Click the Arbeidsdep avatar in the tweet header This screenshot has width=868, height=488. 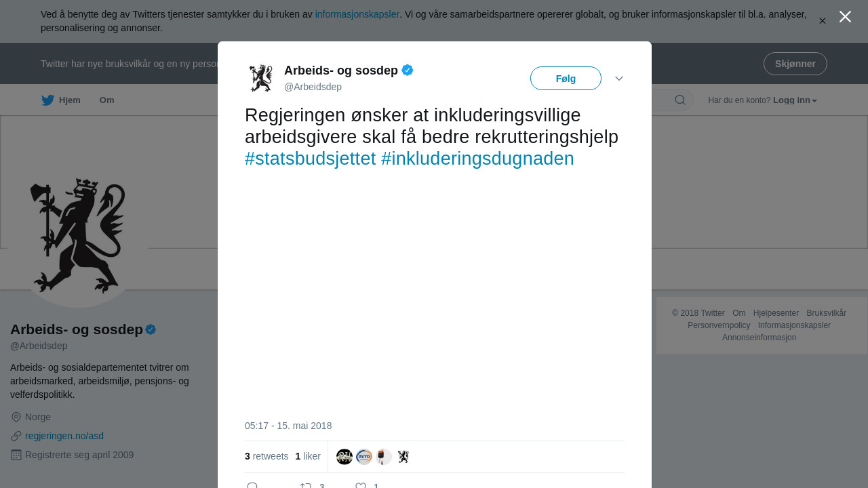260,78
